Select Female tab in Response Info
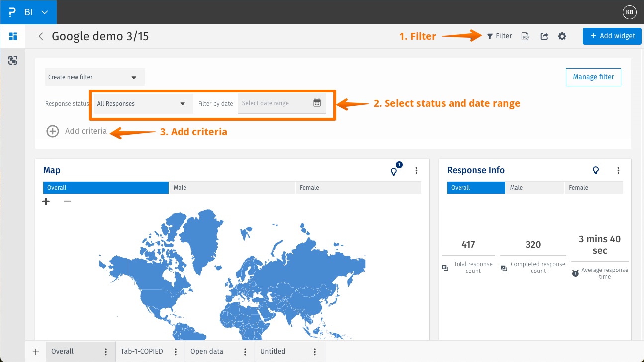The width and height of the screenshot is (644, 362). [594, 188]
